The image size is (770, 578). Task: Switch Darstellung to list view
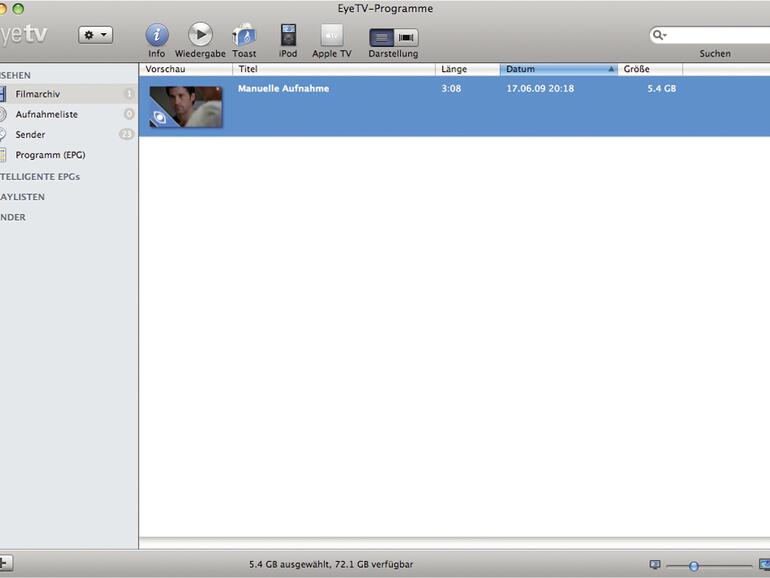pyautogui.click(x=382, y=37)
